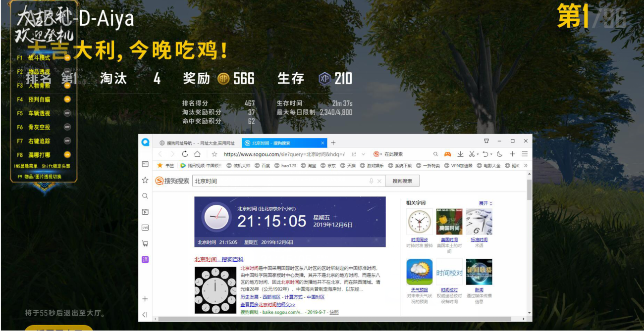Enable the F5 车辆透视 switch
Viewport: 644px width, 331px height.
click(x=67, y=113)
